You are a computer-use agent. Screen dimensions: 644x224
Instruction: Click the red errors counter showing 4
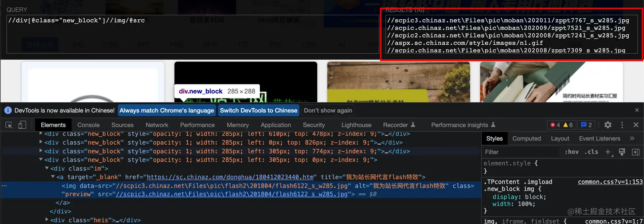[555, 125]
